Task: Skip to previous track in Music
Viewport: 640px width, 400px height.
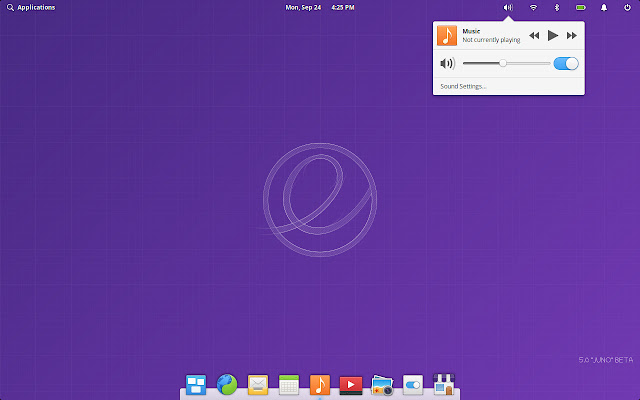Action: [534, 36]
